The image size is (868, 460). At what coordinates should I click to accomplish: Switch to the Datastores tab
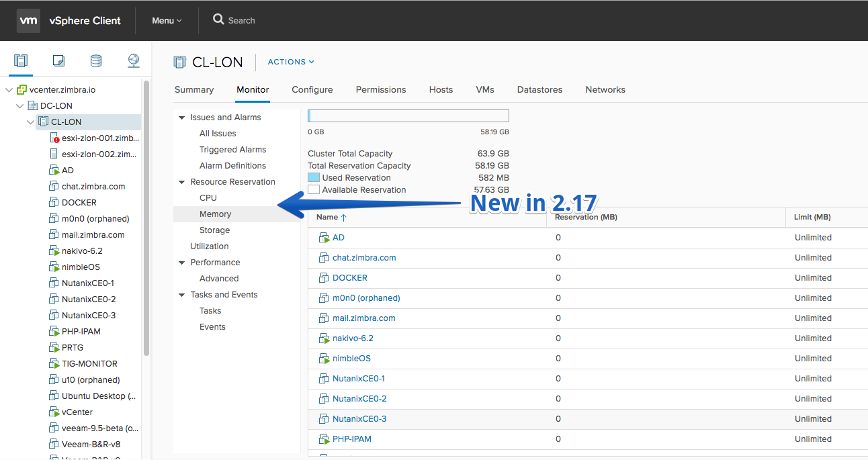point(539,89)
